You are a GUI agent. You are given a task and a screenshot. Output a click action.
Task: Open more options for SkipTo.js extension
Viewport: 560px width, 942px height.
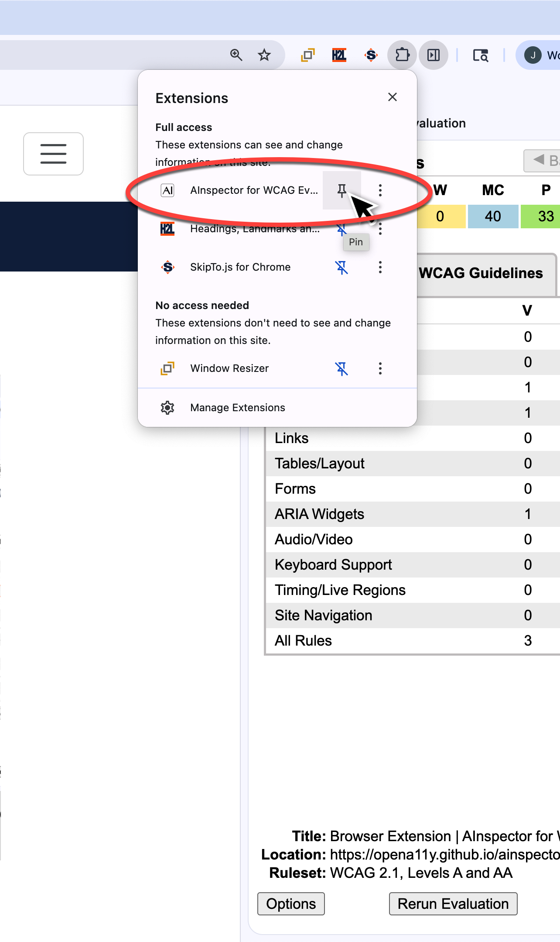tap(380, 267)
